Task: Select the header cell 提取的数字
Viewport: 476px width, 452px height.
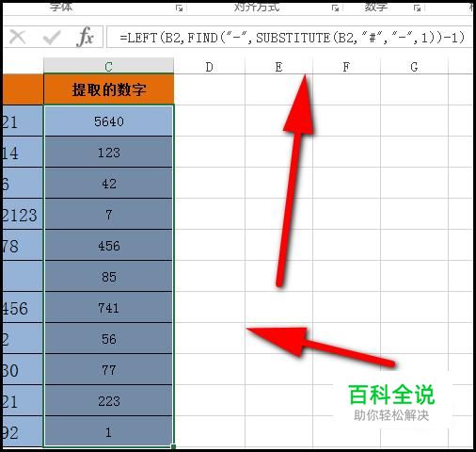Action: pyautogui.click(x=108, y=89)
